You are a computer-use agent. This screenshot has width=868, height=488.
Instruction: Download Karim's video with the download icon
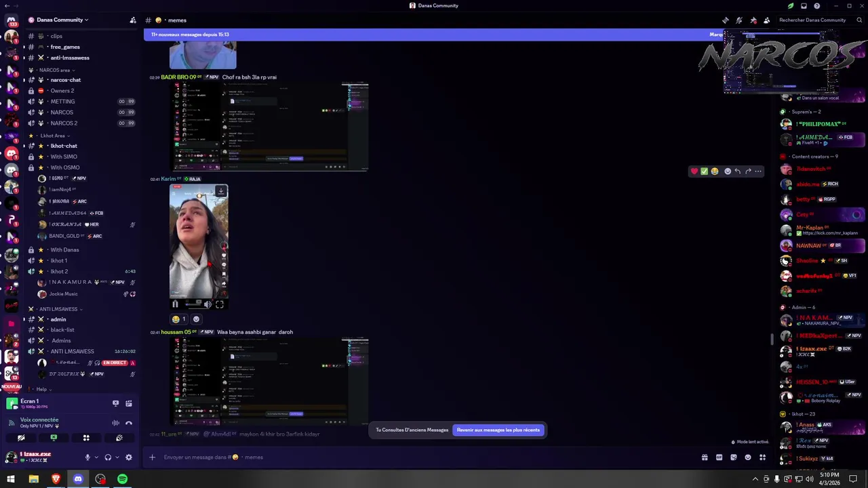click(220, 192)
